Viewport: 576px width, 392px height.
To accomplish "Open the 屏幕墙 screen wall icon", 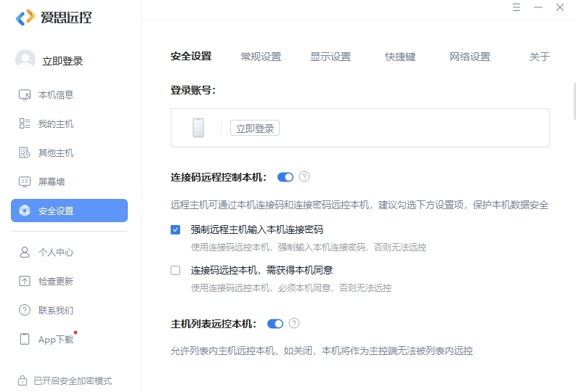I will coord(25,181).
